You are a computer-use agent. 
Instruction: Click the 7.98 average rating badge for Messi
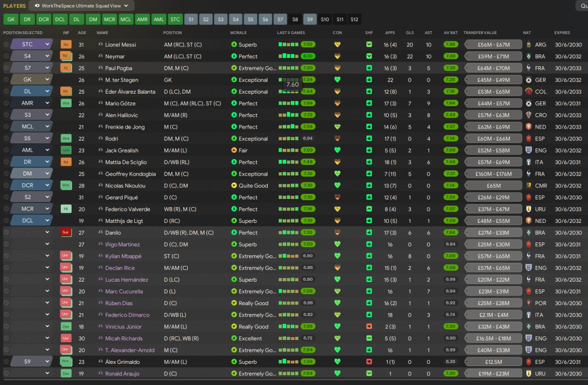coord(451,45)
